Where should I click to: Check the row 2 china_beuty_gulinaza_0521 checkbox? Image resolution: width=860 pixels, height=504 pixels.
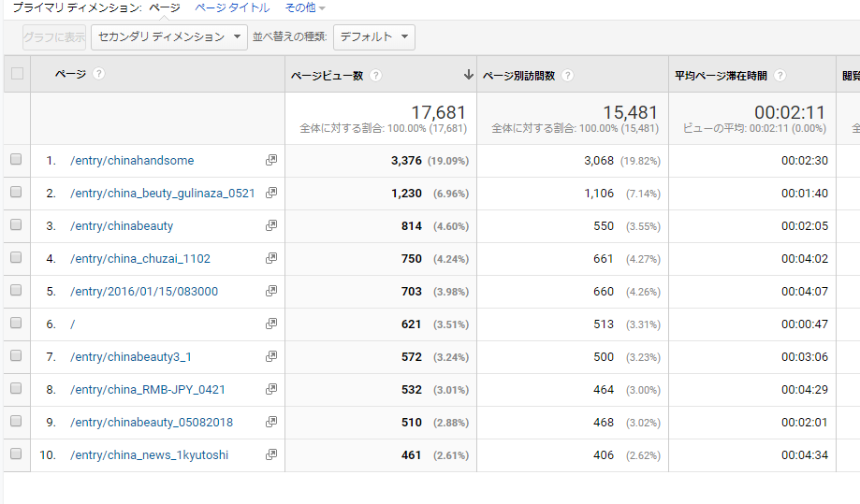tap(16, 192)
